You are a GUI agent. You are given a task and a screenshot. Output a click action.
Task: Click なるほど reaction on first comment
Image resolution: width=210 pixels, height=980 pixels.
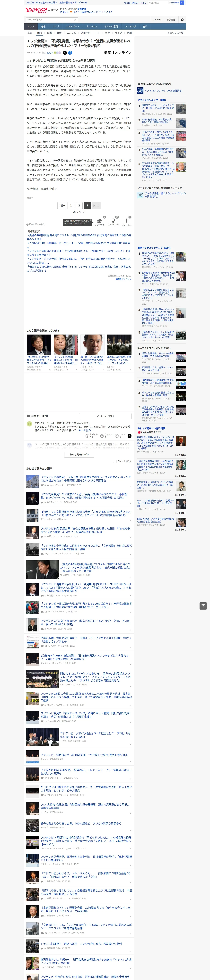click(107, 436)
